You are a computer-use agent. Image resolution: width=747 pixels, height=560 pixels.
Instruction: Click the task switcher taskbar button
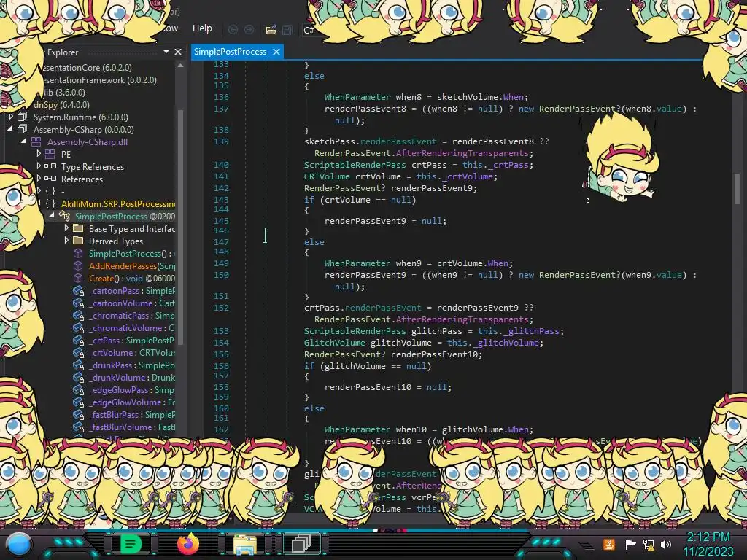click(x=301, y=544)
